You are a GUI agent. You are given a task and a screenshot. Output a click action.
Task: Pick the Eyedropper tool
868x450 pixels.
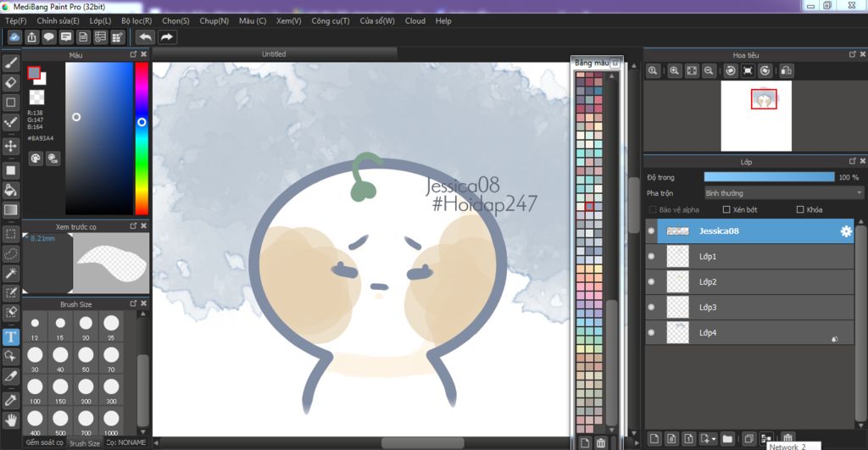[x=10, y=400]
